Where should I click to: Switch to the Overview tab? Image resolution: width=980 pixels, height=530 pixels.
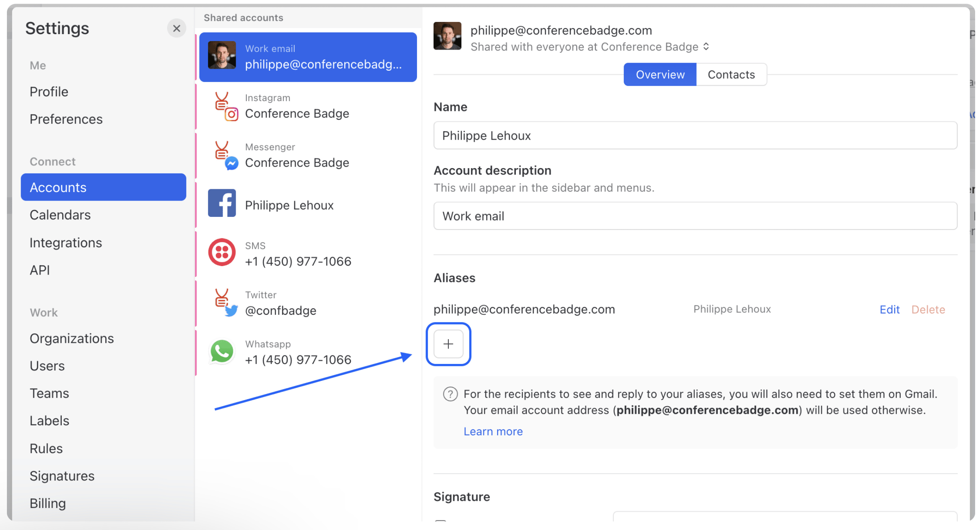tap(660, 74)
